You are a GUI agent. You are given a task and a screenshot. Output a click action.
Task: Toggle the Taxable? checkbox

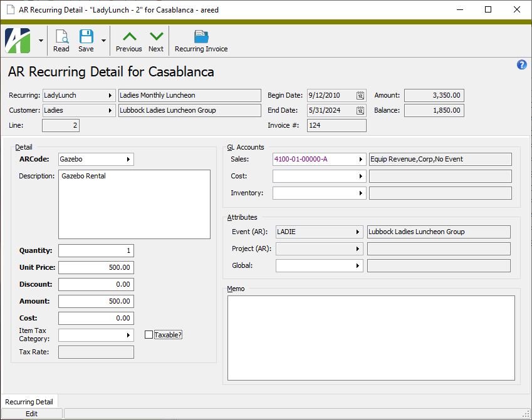pyautogui.click(x=148, y=335)
